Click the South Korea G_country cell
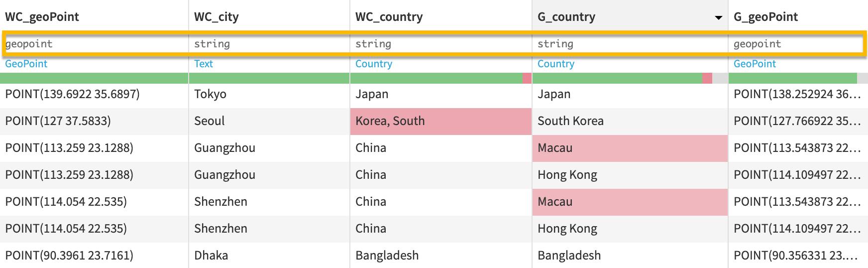Screen dimensions: 868x268 (x=570, y=121)
